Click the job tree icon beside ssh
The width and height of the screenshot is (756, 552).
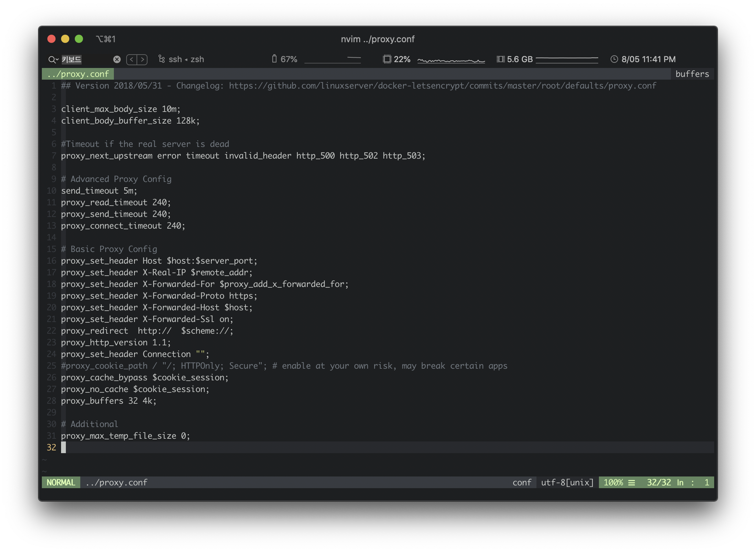coord(161,59)
